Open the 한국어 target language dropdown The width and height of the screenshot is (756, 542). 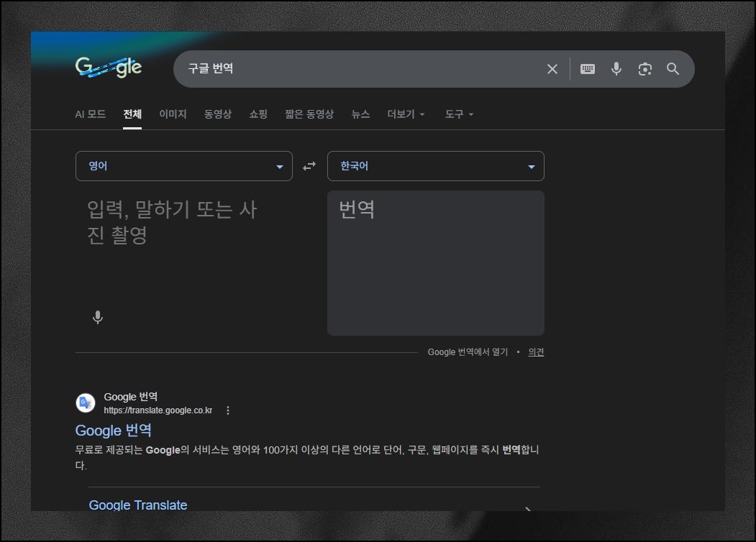pyautogui.click(x=436, y=166)
